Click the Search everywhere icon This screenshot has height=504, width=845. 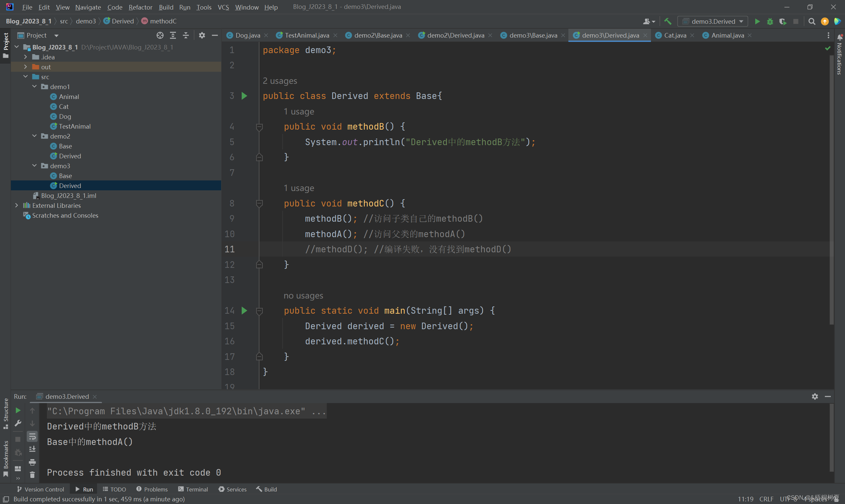click(x=811, y=21)
